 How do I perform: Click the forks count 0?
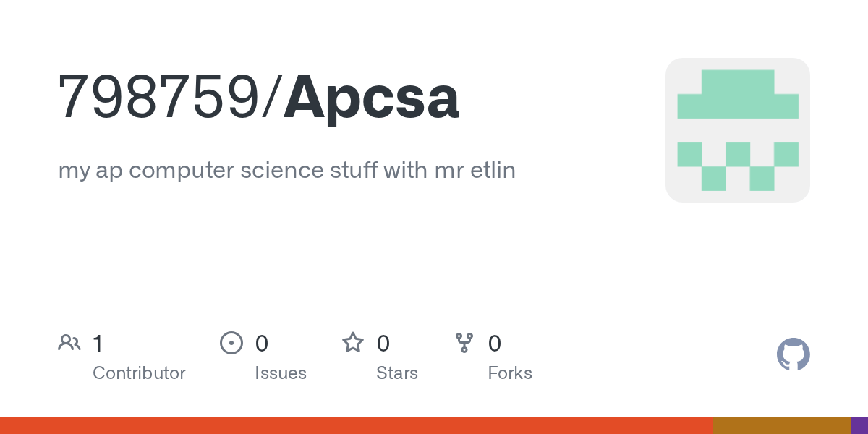pos(495,343)
